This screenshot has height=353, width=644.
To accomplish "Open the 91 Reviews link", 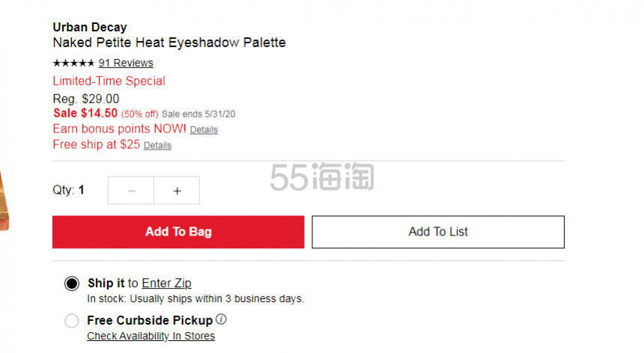I will pos(126,63).
